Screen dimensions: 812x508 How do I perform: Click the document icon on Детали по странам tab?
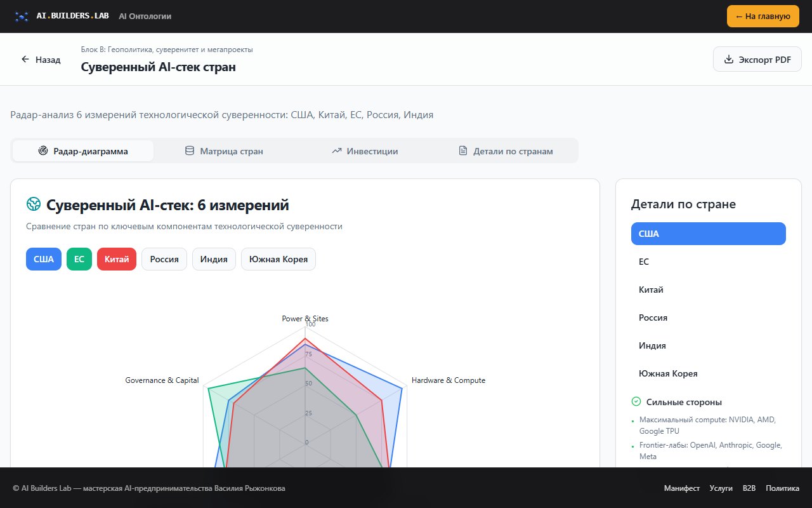coord(463,151)
